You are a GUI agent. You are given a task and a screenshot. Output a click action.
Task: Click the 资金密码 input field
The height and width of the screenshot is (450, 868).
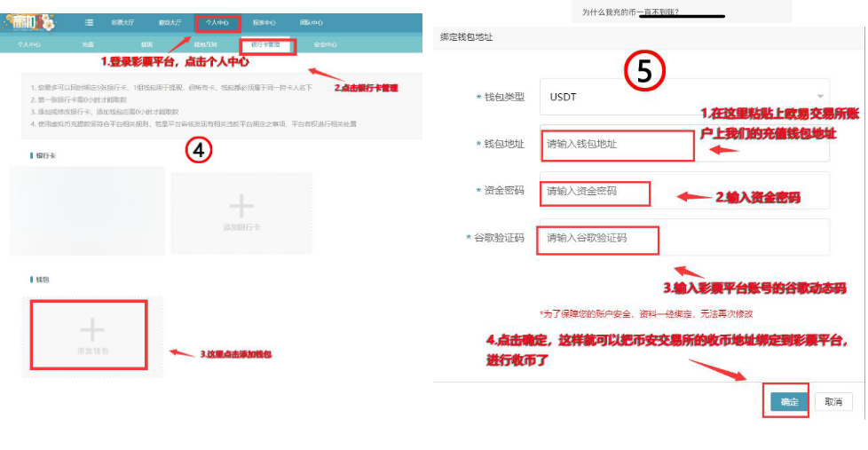click(683, 191)
